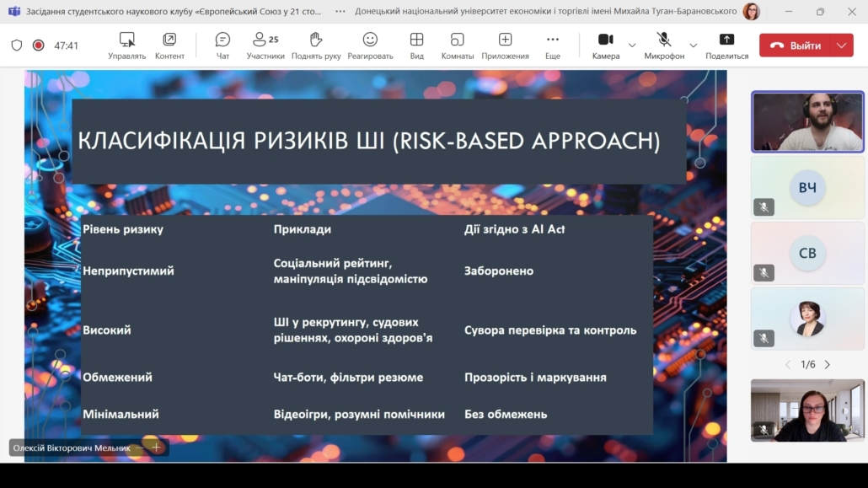Show the Участники list

(x=265, y=46)
